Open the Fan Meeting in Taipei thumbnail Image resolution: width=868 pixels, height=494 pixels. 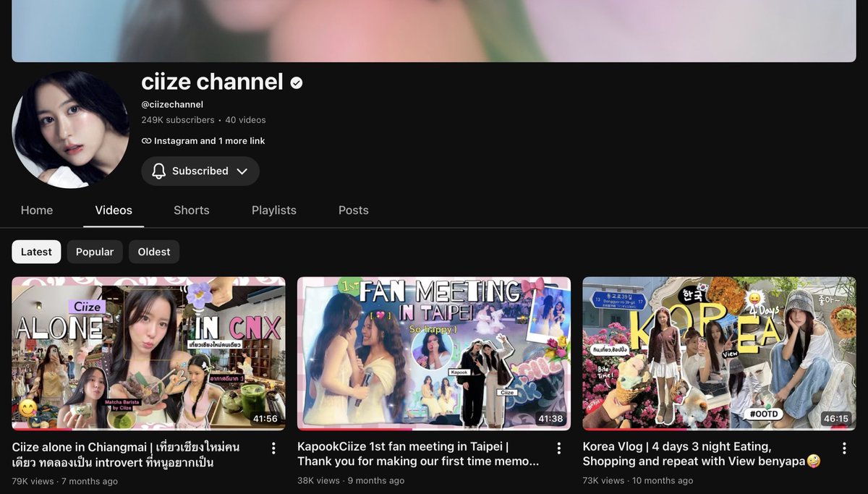[x=434, y=354]
